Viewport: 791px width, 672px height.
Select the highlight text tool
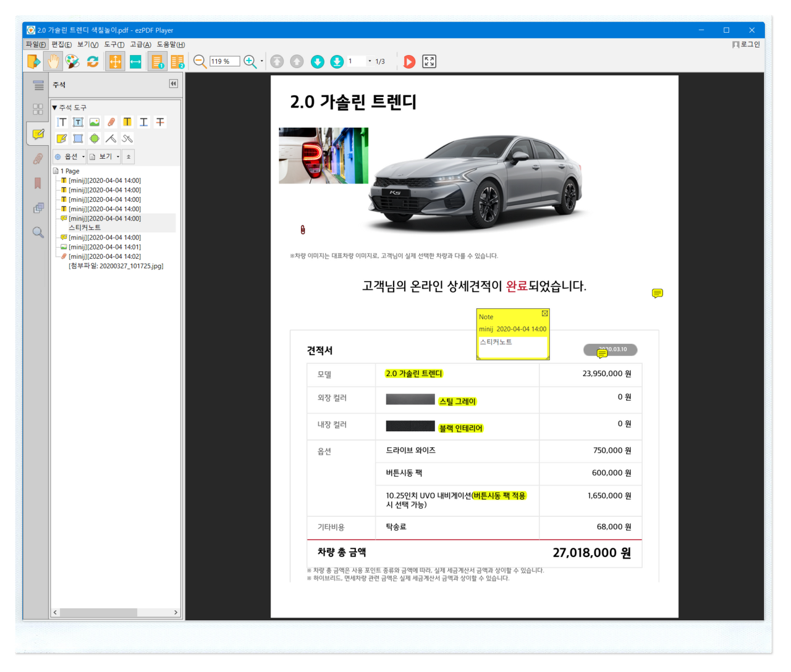tap(127, 122)
